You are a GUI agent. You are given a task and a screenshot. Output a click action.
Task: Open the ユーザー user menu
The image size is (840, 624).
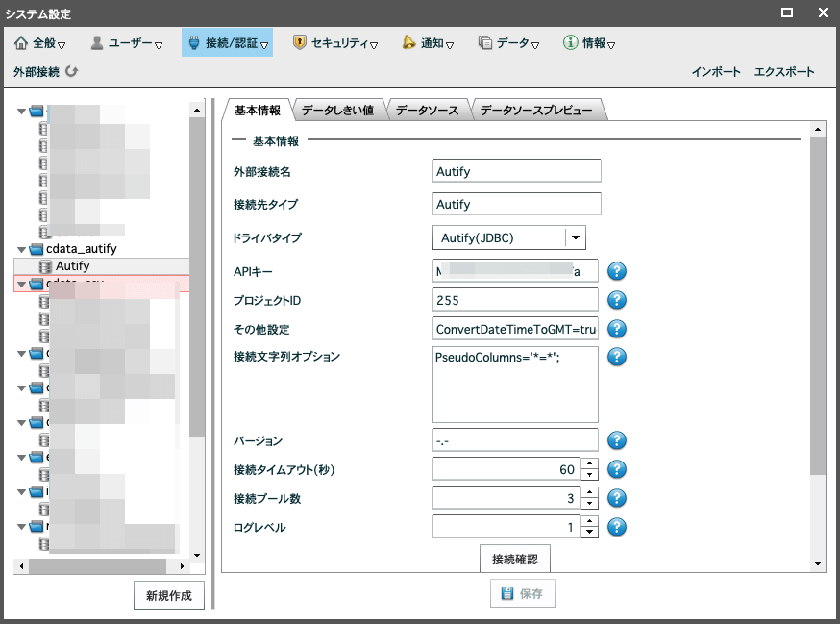pyautogui.click(x=127, y=43)
